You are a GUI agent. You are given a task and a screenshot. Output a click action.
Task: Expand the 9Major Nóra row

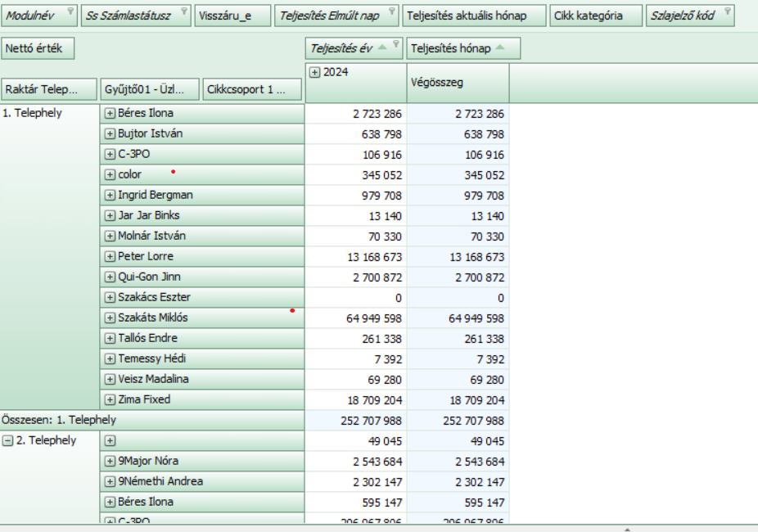[110, 462]
